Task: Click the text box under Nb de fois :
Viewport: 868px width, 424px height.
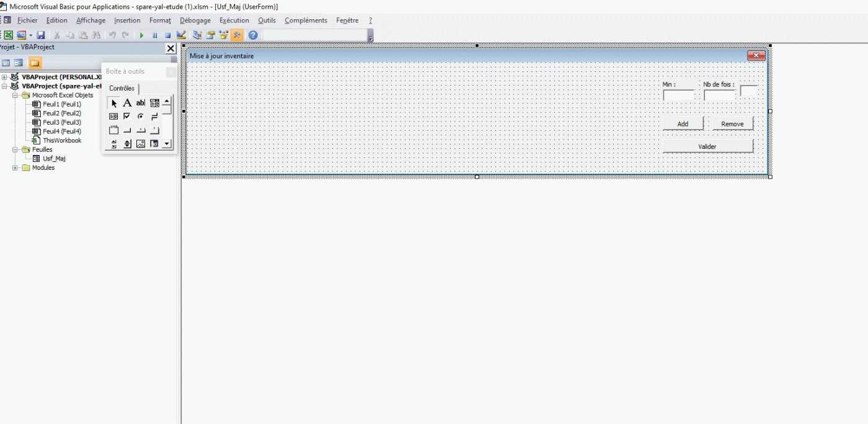Action: tap(720, 95)
